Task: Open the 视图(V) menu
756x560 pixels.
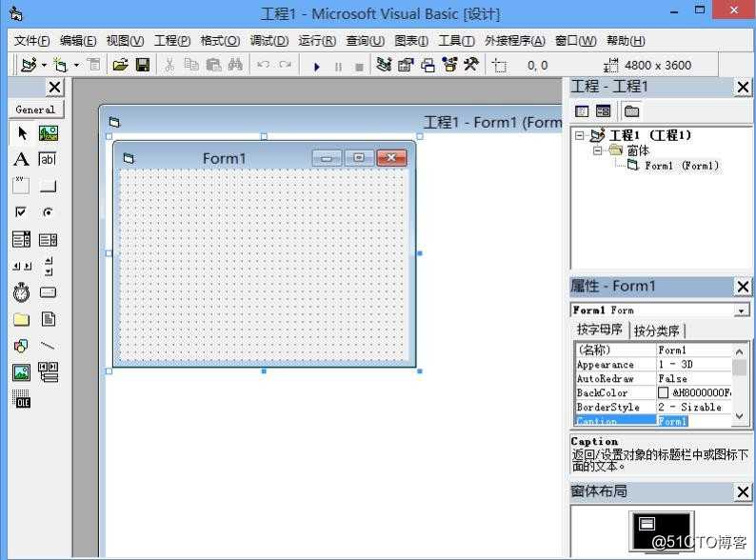Action: pos(125,41)
